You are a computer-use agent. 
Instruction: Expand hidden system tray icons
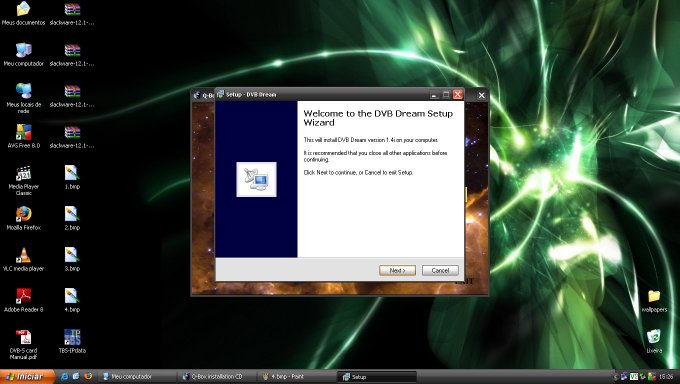coord(616,377)
